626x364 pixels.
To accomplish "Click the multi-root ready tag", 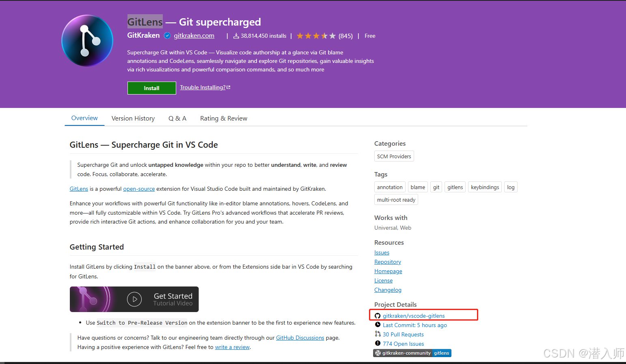I will (396, 200).
